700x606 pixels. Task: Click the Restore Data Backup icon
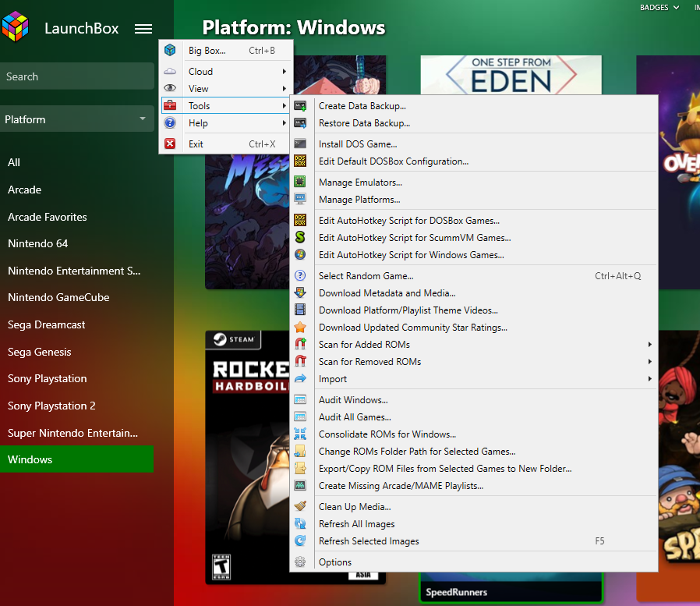point(300,122)
